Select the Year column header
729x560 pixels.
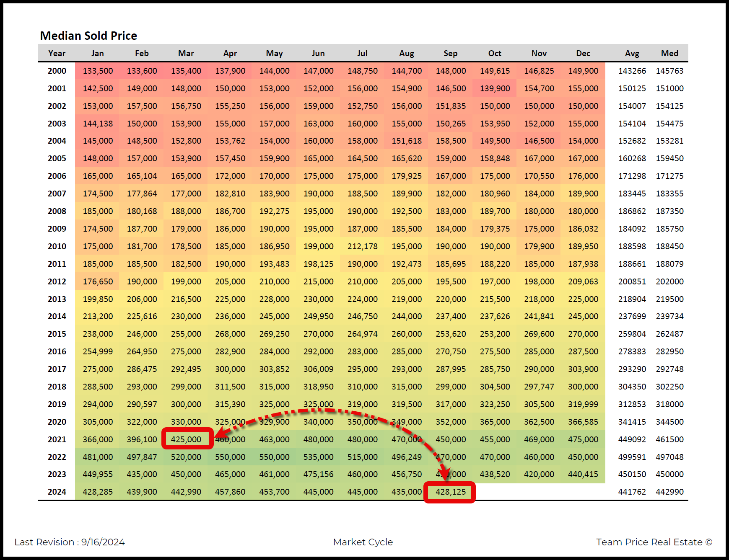click(57, 53)
